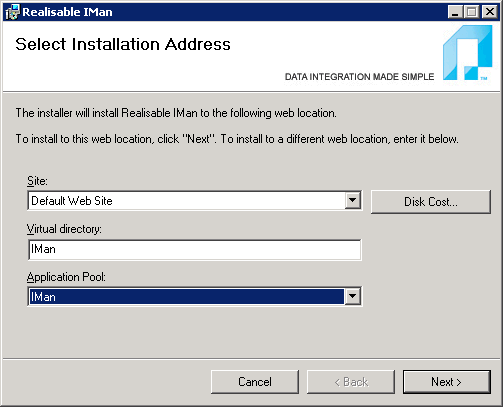
Task: Click the installer icon in the title bar
Action: click(x=12, y=12)
